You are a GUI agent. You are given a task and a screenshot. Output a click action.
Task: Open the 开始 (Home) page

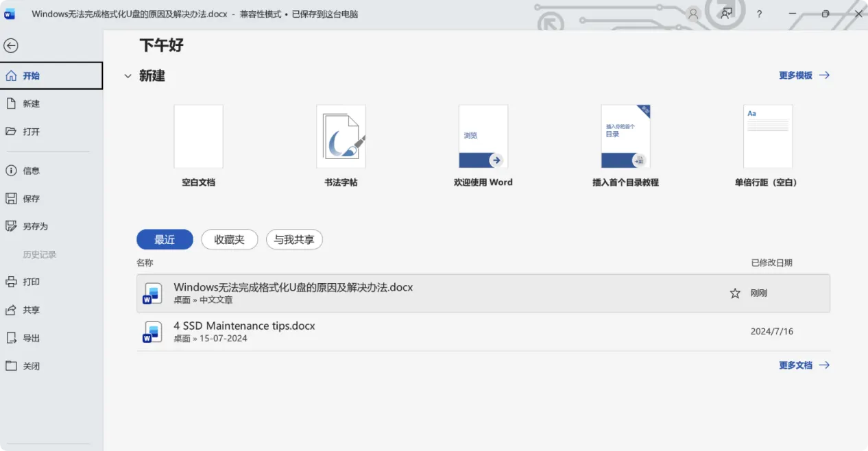[x=51, y=75]
